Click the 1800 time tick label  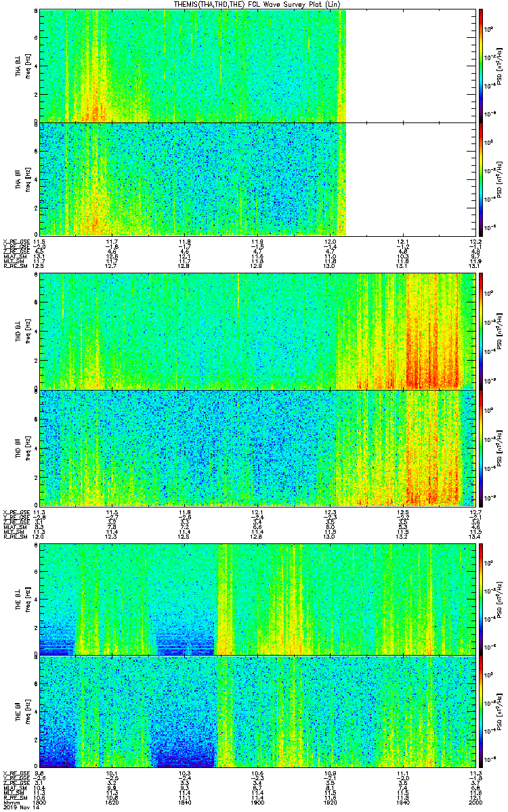[40, 802]
